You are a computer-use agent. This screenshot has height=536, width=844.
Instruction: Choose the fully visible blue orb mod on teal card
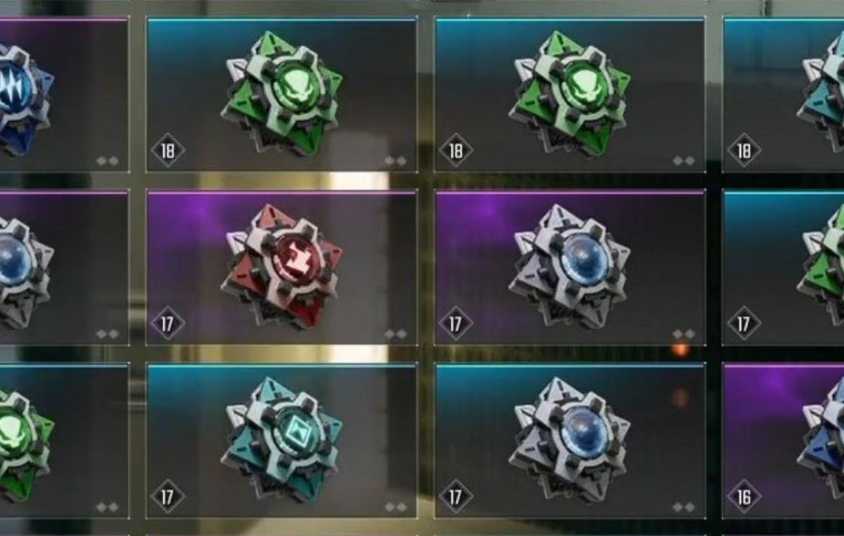pos(570,441)
